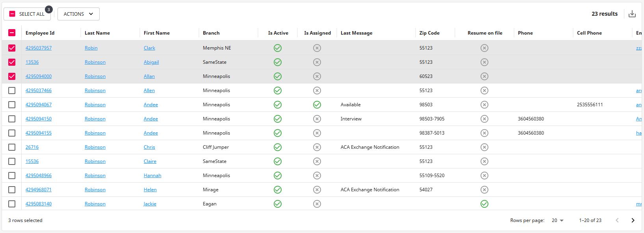Screen dimensions: 644x233
Task: Click Is Active icon for Robin Clark
Action: 278,48
